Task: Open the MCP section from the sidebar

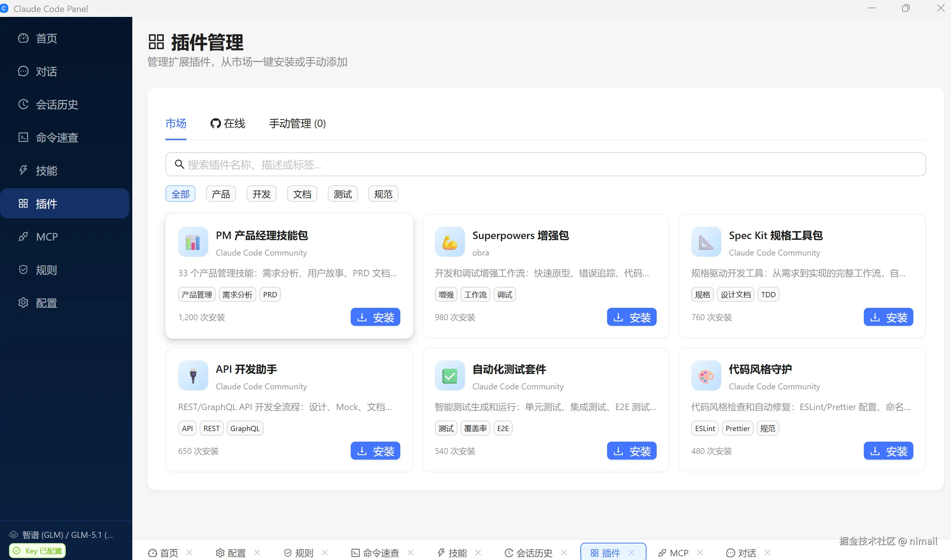Action: point(46,237)
